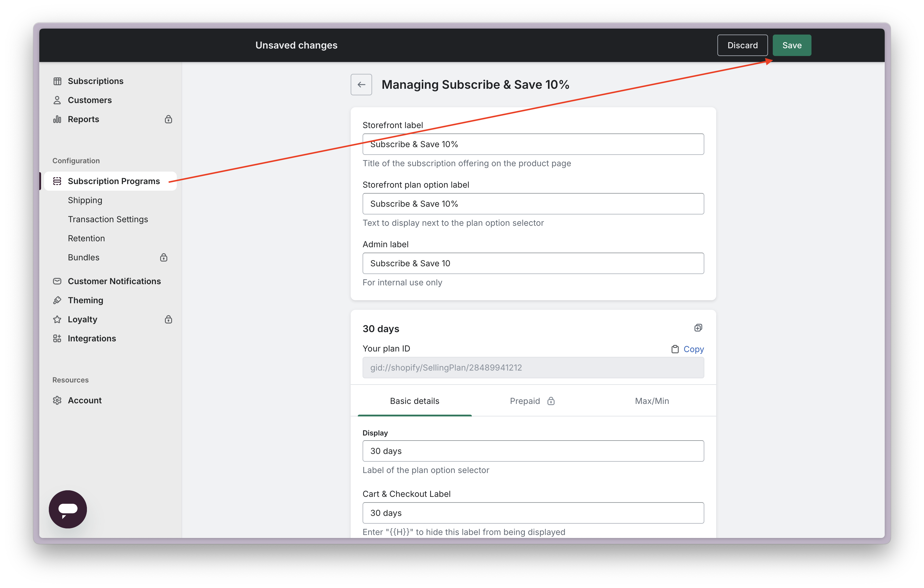Viewport: 924px width, 588px height.
Task: Click the Managing Subscribe & Save 10% heading
Action: (x=475, y=85)
